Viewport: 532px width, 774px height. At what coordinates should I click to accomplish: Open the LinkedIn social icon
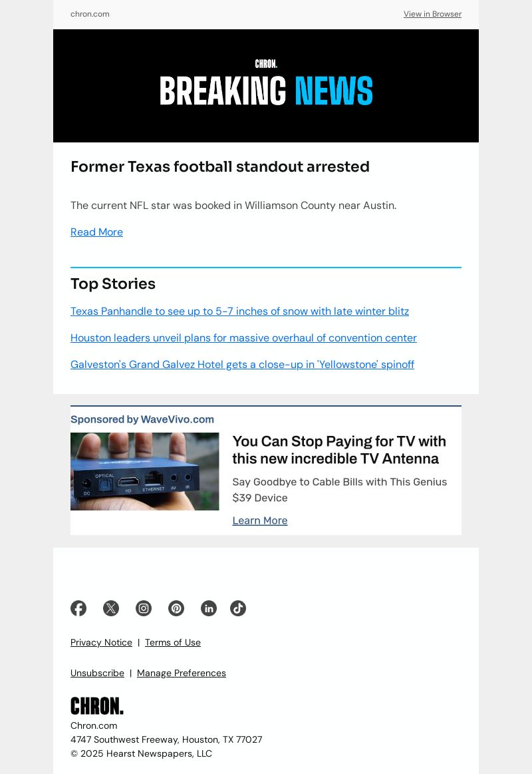point(209,608)
